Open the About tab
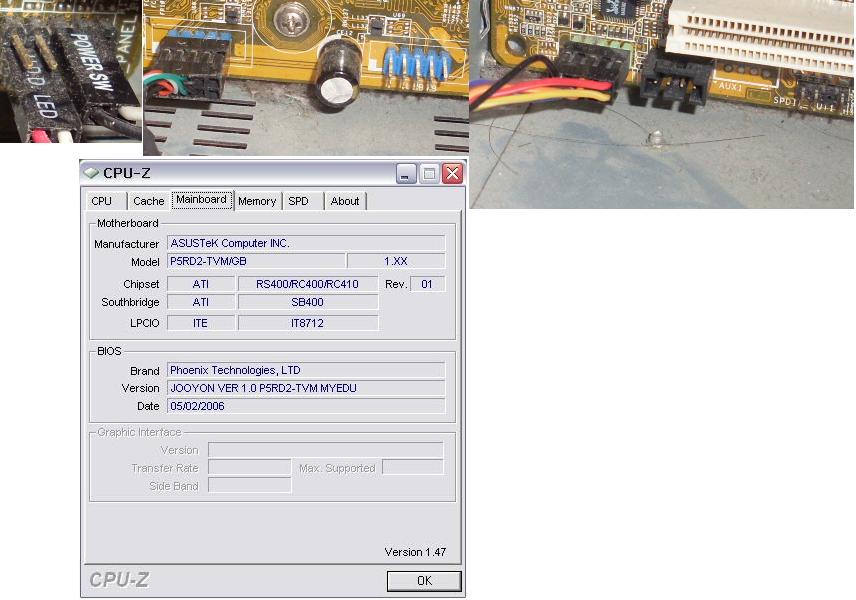This screenshot has height=600, width=856. [x=345, y=201]
